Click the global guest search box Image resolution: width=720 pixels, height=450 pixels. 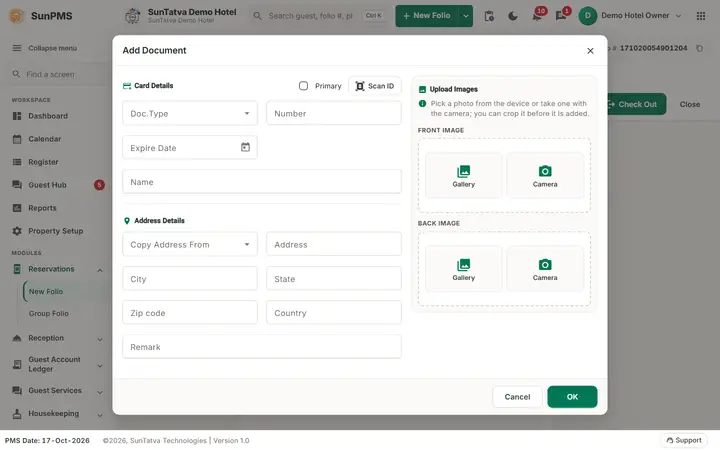pyautogui.click(x=319, y=16)
